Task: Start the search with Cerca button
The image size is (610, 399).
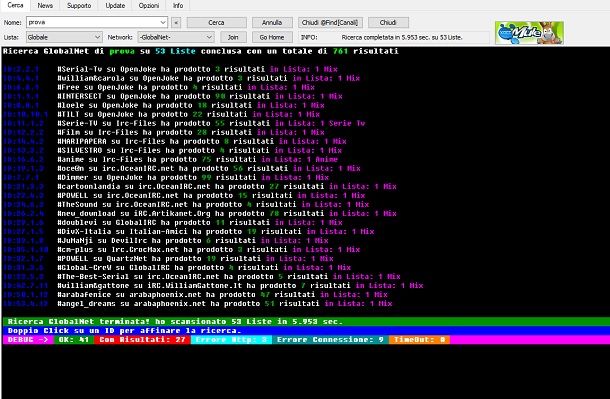Action: tap(216, 23)
